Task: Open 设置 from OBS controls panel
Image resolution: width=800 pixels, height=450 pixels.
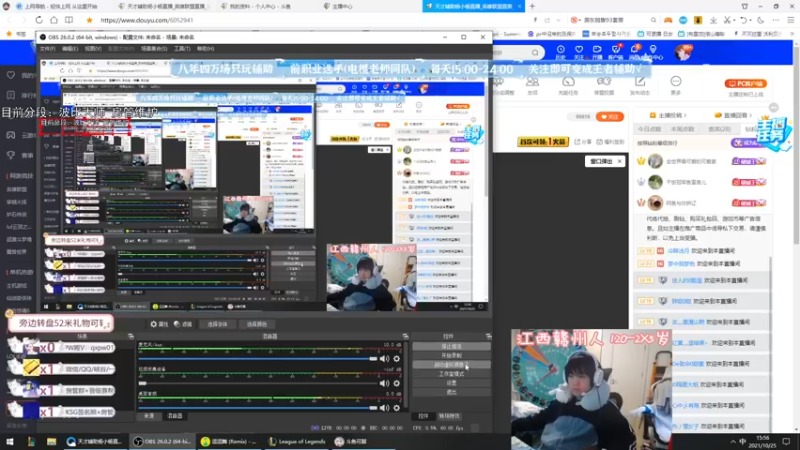Action: point(451,383)
